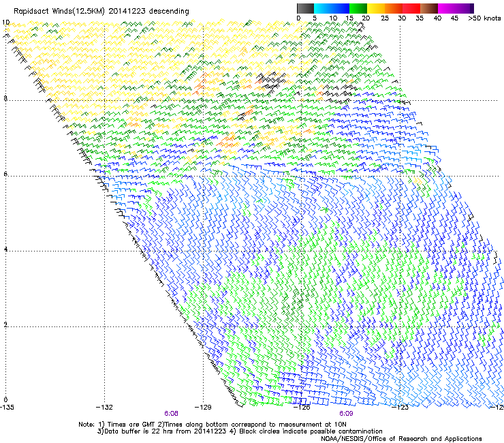Select longitude label '-123' on bottom axis

click(400, 408)
